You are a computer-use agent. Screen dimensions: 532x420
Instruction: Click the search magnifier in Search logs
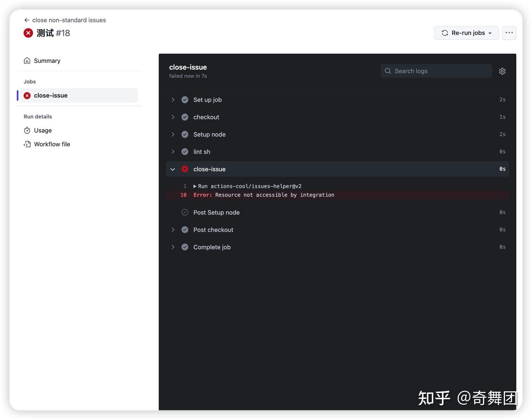[x=388, y=71]
